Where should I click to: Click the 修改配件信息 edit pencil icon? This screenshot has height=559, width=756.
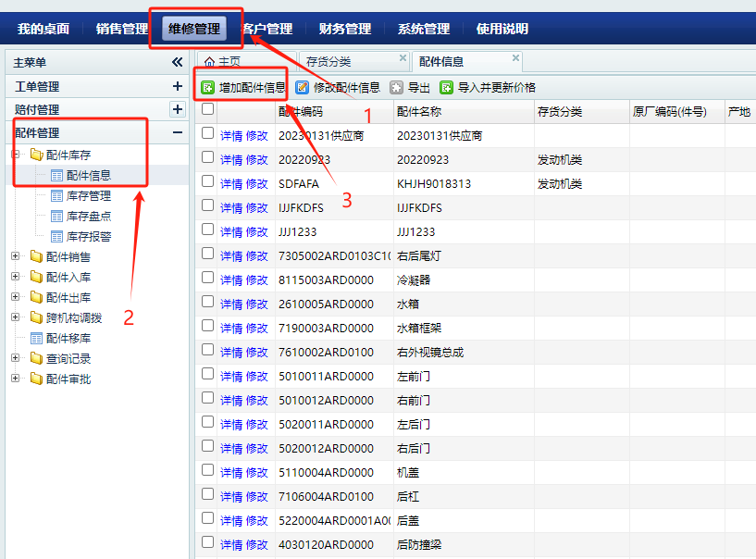tap(303, 88)
